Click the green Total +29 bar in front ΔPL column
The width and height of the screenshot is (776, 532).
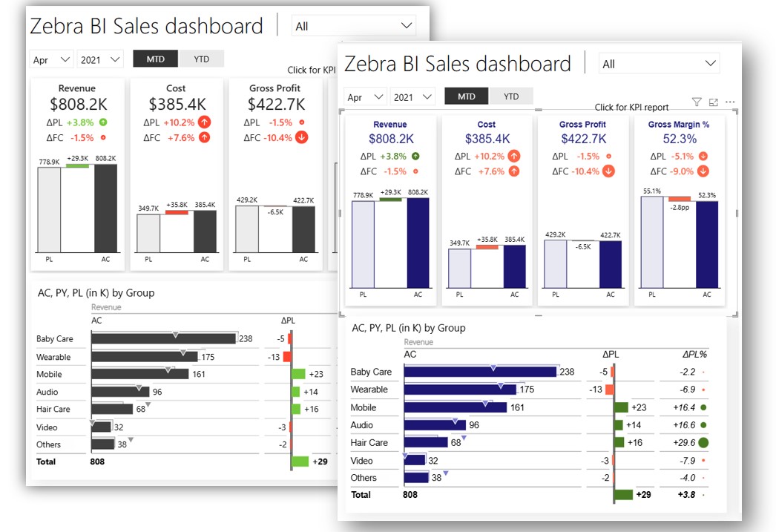(x=623, y=495)
